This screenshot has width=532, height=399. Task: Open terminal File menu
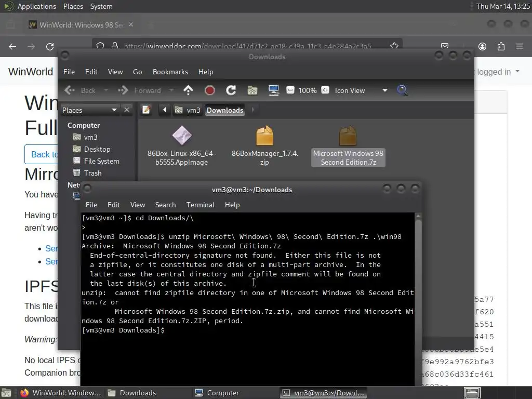(91, 205)
